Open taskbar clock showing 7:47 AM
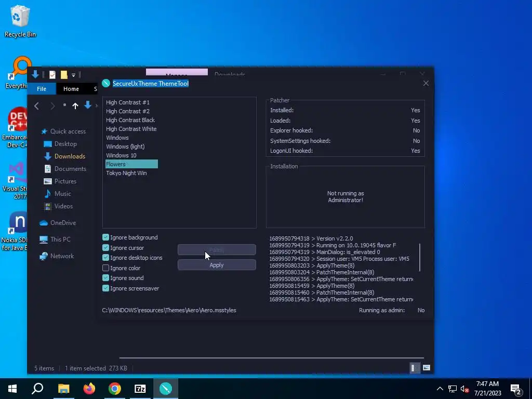 pos(487,389)
